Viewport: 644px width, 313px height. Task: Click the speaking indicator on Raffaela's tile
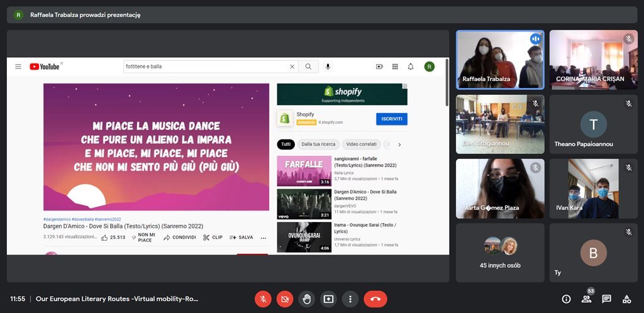(535, 39)
